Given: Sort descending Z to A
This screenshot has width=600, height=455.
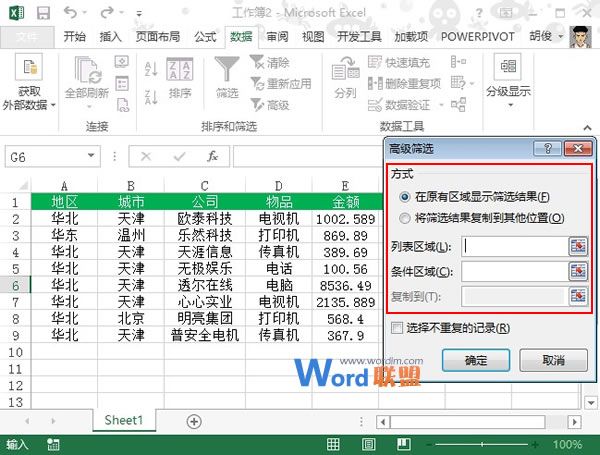Looking at the screenshot, I should [x=151, y=97].
